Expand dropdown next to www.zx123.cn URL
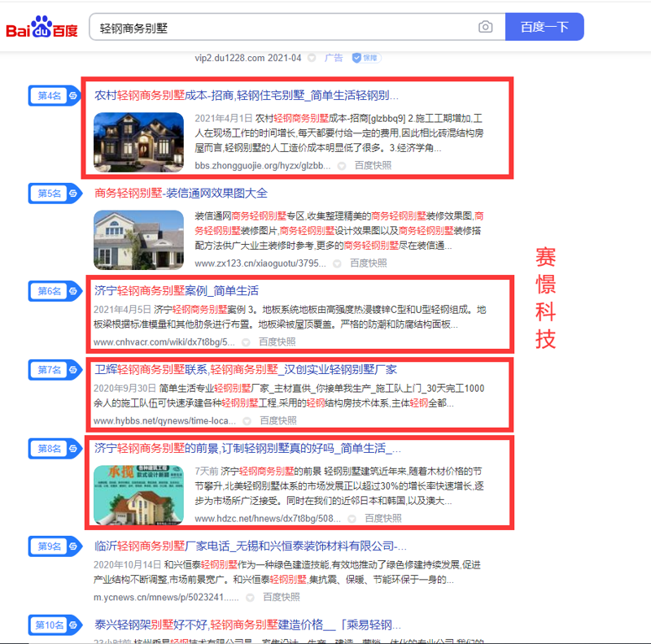Image resolution: width=651 pixels, height=644 pixels. 337,263
